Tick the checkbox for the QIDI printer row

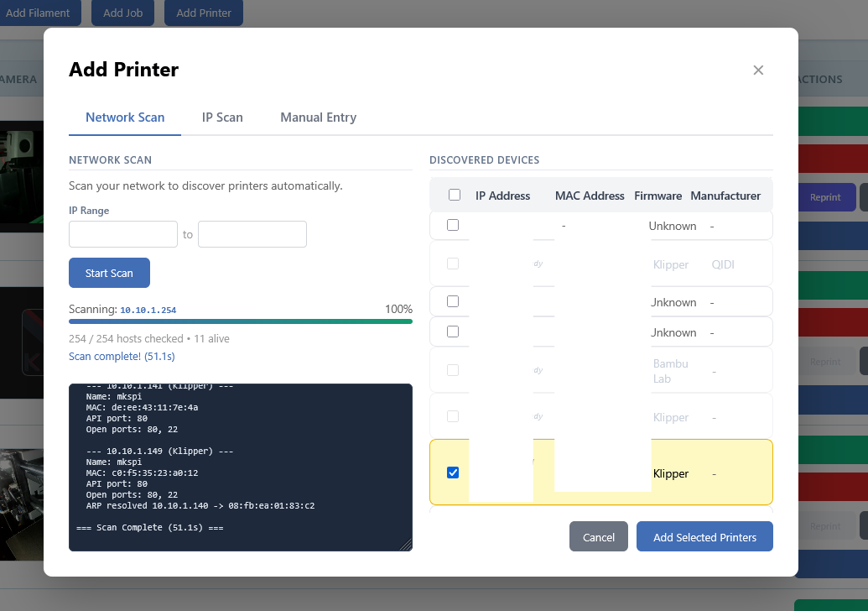point(453,264)
